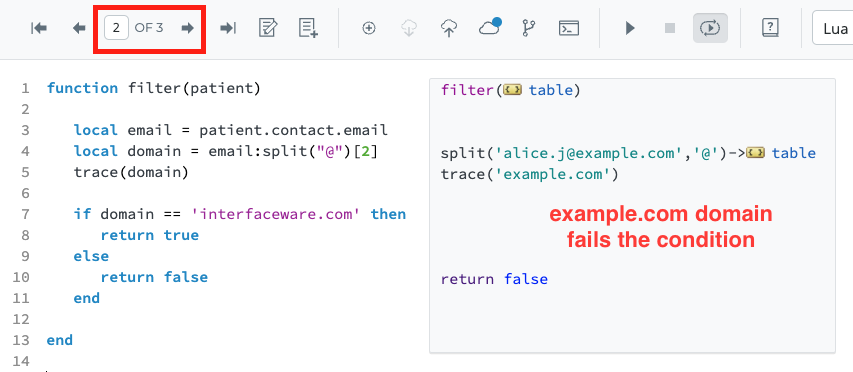Toggle auto-run execution button

click(x=710, y=28)
